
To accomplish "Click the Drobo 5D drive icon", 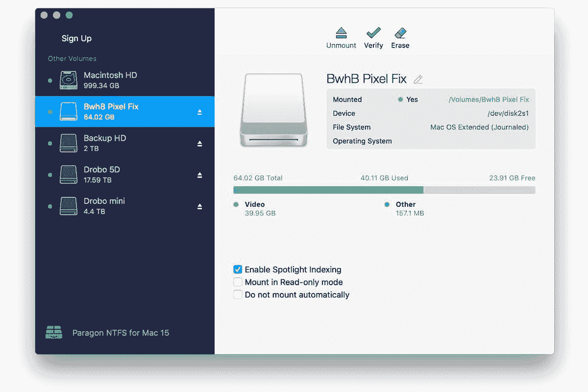I will pyautogui.click(x=68, y=174).
